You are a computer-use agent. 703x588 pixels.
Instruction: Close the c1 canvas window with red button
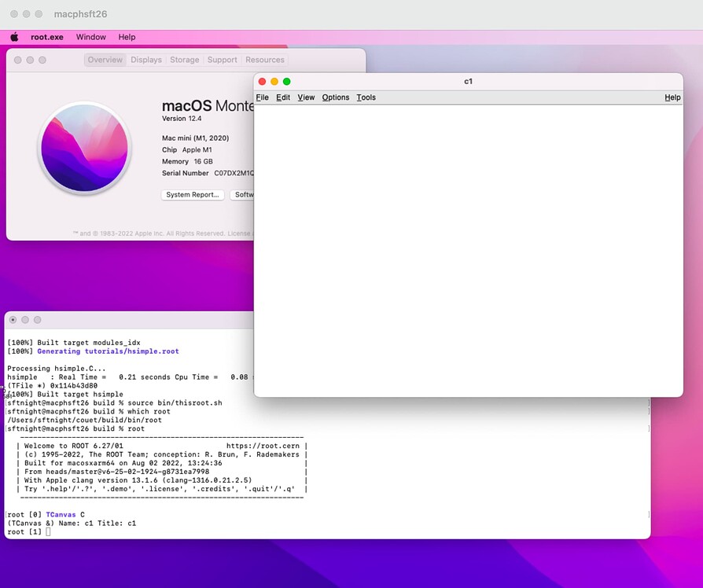coord(263,82)
